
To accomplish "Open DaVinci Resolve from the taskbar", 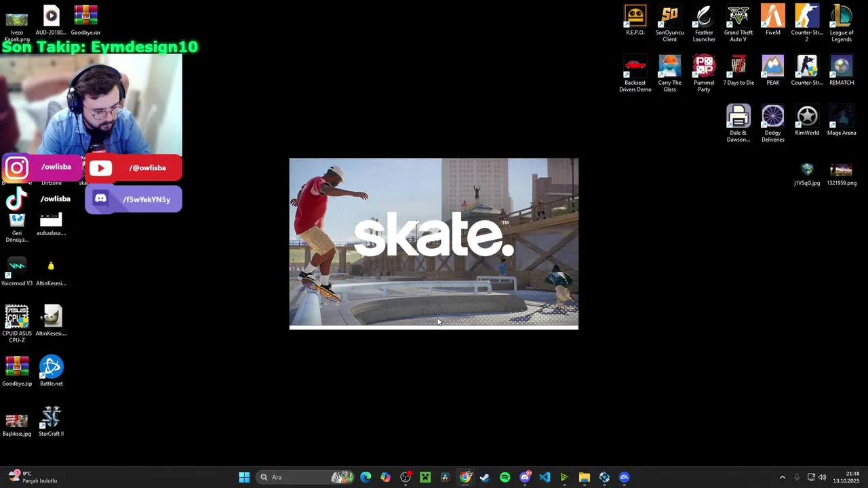I will click(x=446, y=477).
